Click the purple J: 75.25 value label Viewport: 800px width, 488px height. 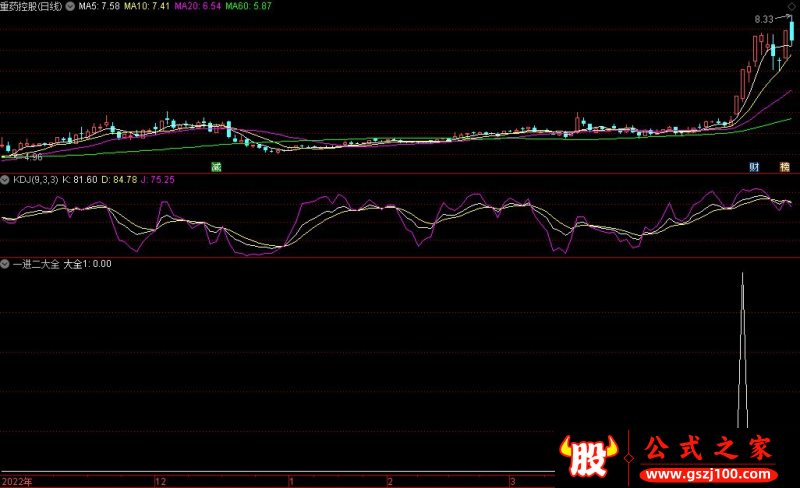(156, 180)
